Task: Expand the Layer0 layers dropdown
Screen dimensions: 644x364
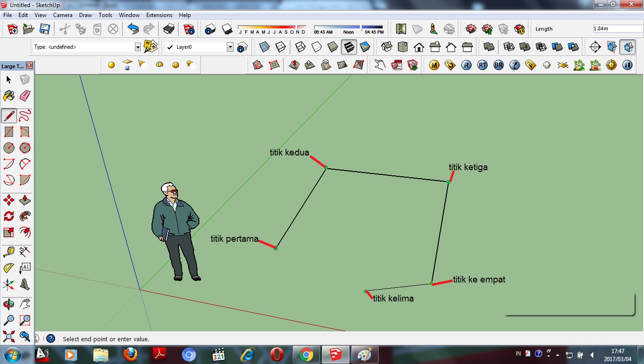Action: pos(231,47)
